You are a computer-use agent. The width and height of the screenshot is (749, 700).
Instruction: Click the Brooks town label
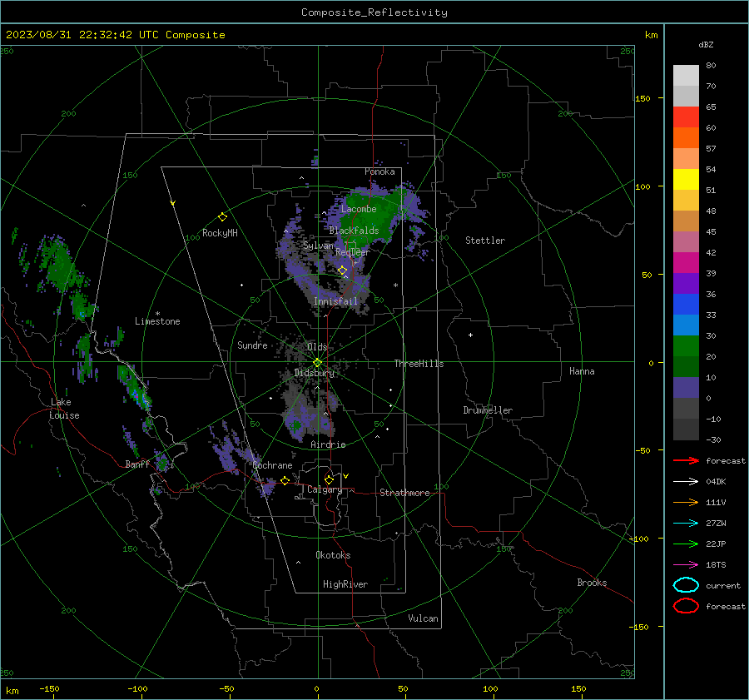(x=592, y=583)
